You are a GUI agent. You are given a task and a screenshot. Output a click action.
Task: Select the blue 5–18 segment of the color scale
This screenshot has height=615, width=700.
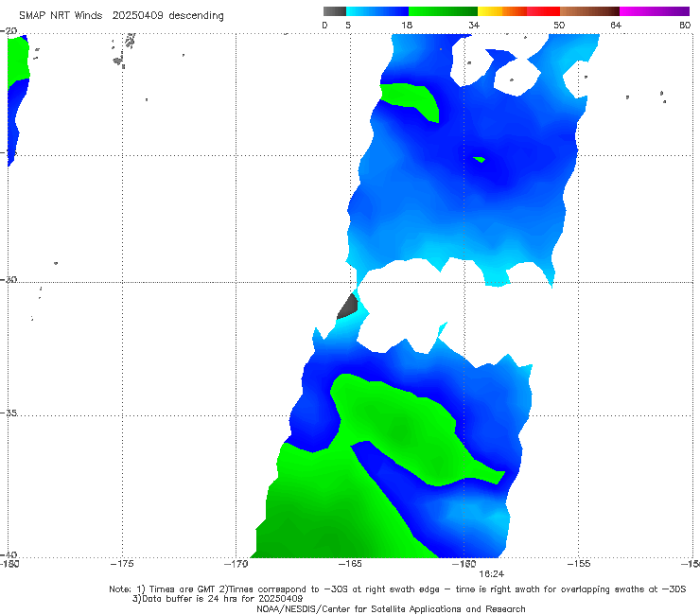377,11
